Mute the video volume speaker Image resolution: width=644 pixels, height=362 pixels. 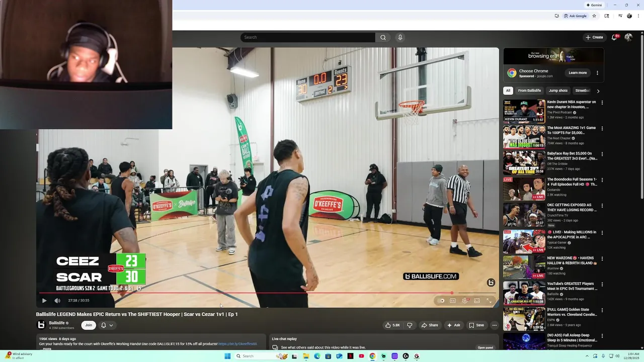pos(57,301)
